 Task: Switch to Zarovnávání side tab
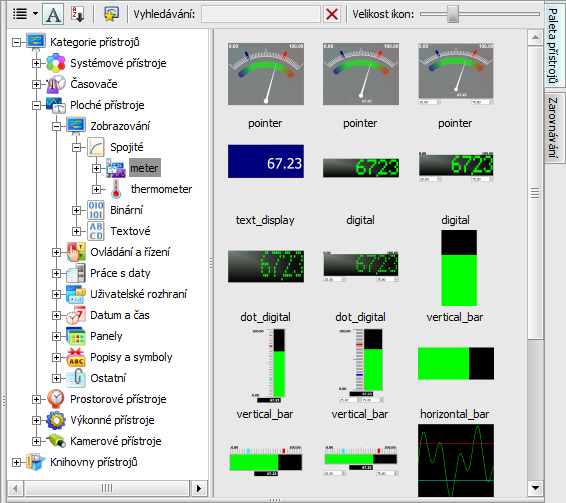point(553,127)
